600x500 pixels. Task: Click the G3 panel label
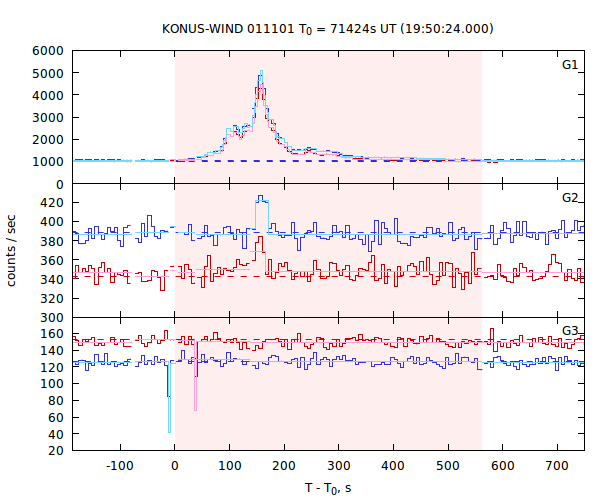pyautogui.click(x=570, y=331)
